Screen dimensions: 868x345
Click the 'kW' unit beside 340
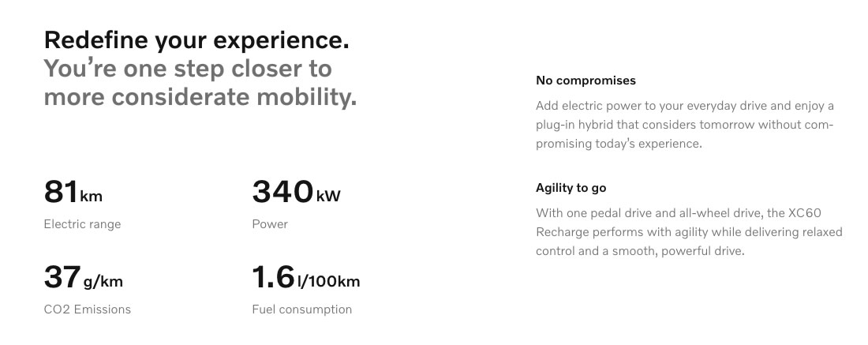tap(328, 196)
